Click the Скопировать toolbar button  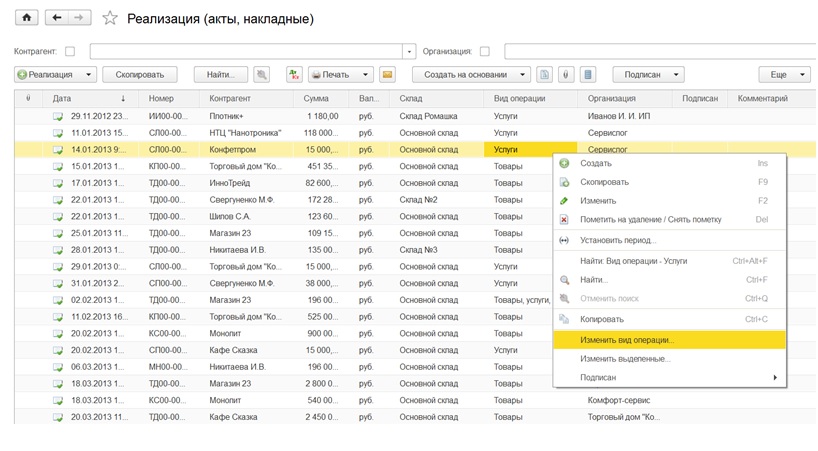139,75
